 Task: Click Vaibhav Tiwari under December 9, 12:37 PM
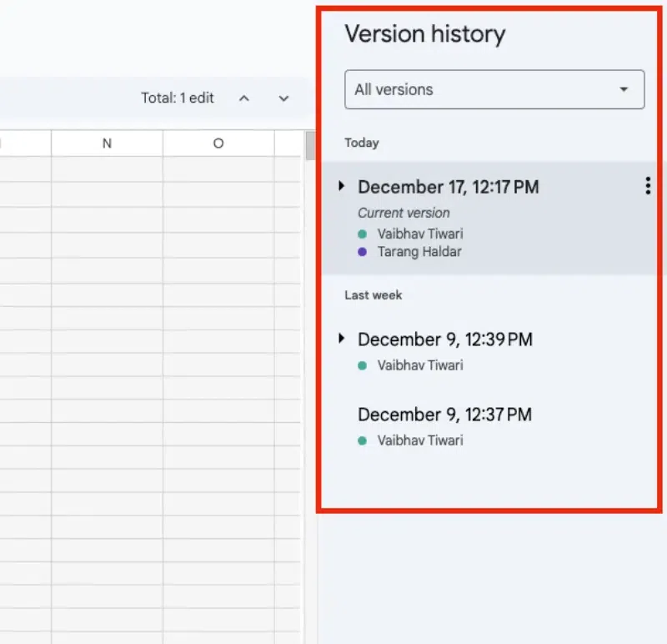tap(419, 440)
